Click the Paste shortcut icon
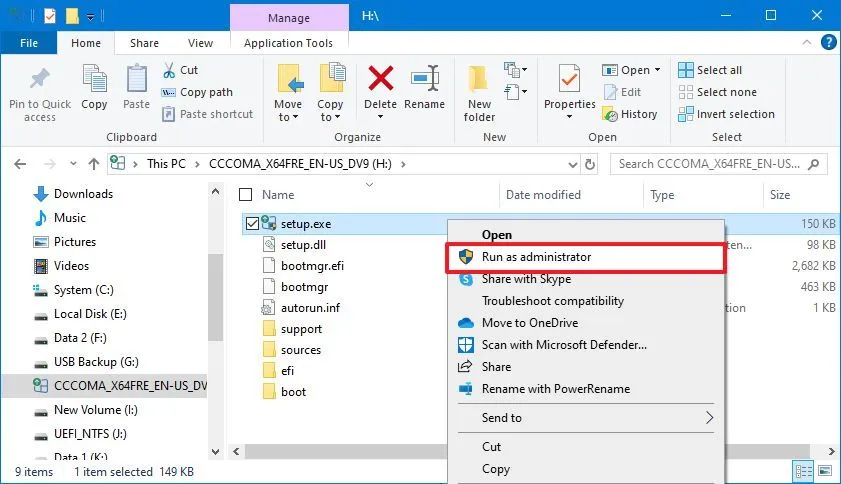The image size is (841, 484). tap(169, 114)
